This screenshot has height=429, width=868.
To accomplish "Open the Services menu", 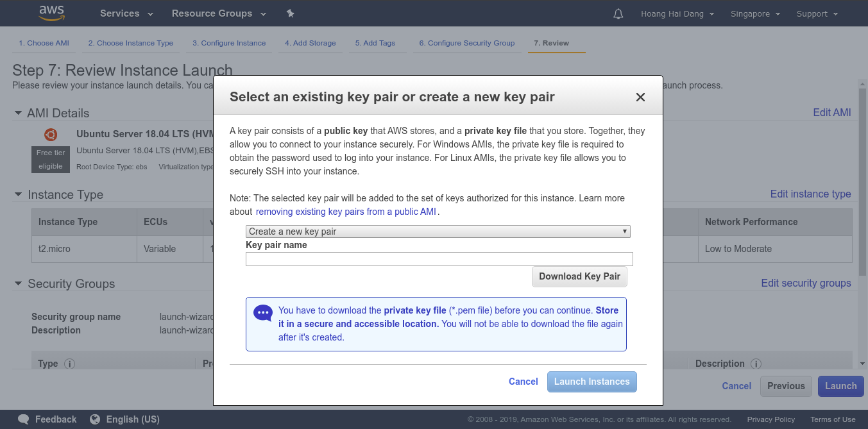I will coord(126,13).
